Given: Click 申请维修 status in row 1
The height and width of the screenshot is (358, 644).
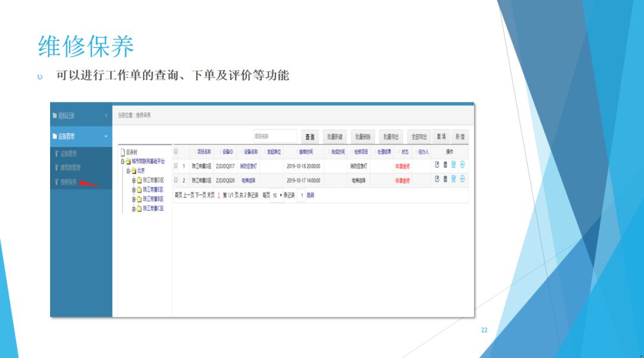Looking at the screenshot, I should pos(402,166).
